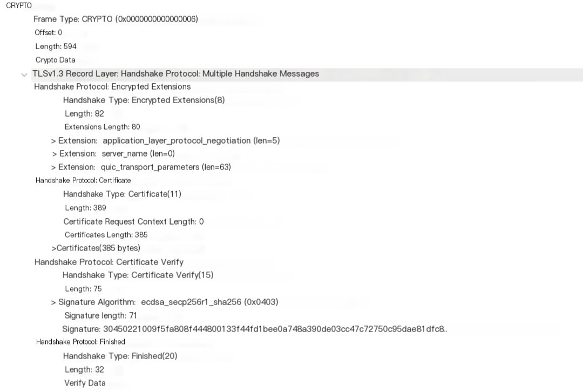Select the Verify Data row
This screenshot has width=583, height=392.
point(85,383)
